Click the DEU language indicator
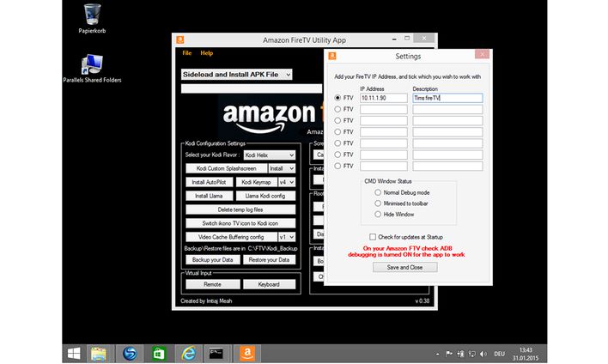Image resolution: width=608 pixels, height=364 pixels. click(x=500, y=354)
